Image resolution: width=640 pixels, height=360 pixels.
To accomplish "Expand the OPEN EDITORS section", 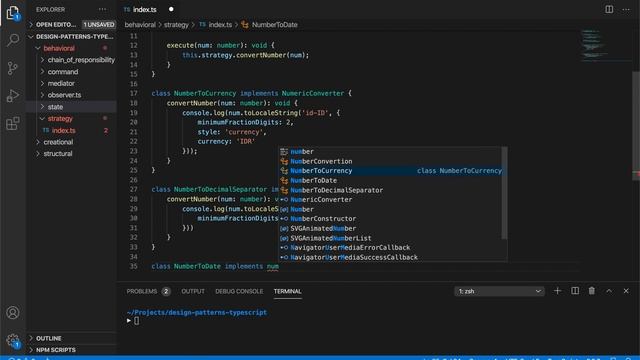I will [x=71, y=24].
